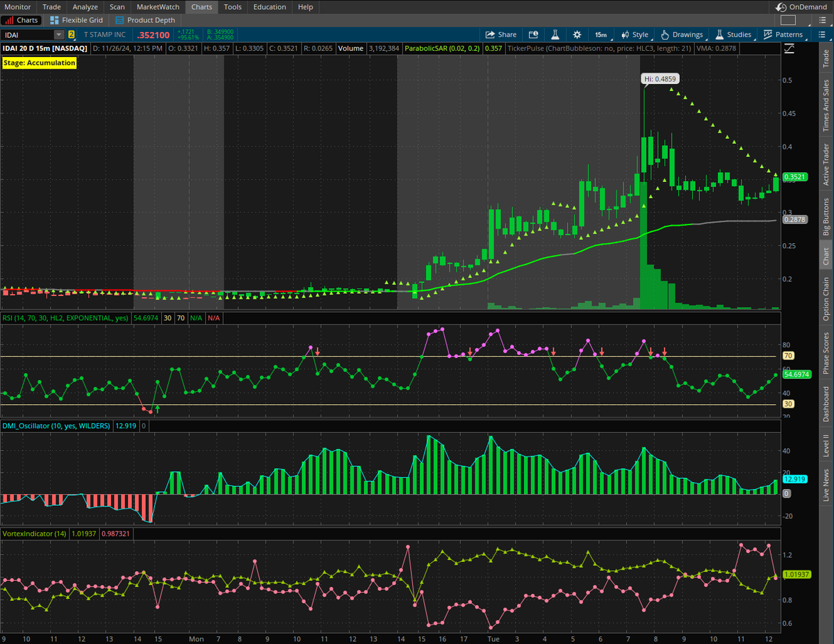Image resolution: width=834 pixels, height=644 pixels.
Task: Click the IDAI 20 D 15m chart title
Action: coord(46,49)
